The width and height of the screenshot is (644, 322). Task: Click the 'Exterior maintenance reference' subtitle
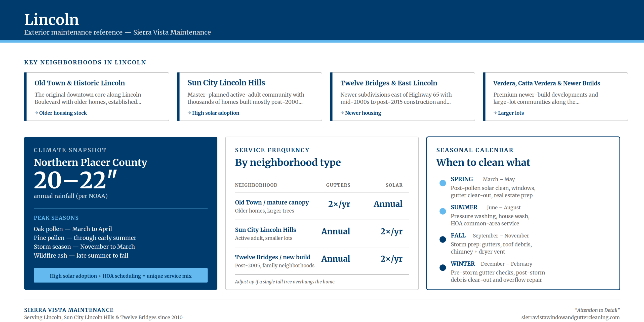click(117, 32)
